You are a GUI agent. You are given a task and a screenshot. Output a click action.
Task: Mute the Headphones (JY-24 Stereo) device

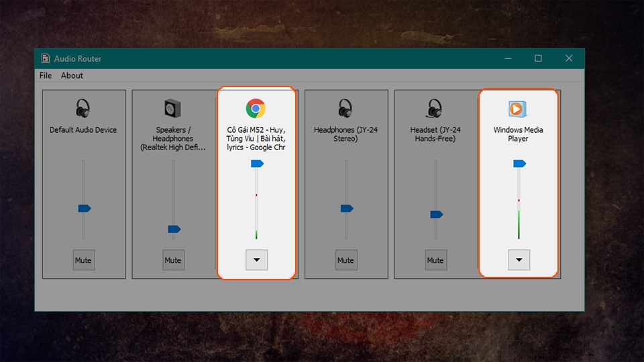[346, 260]
